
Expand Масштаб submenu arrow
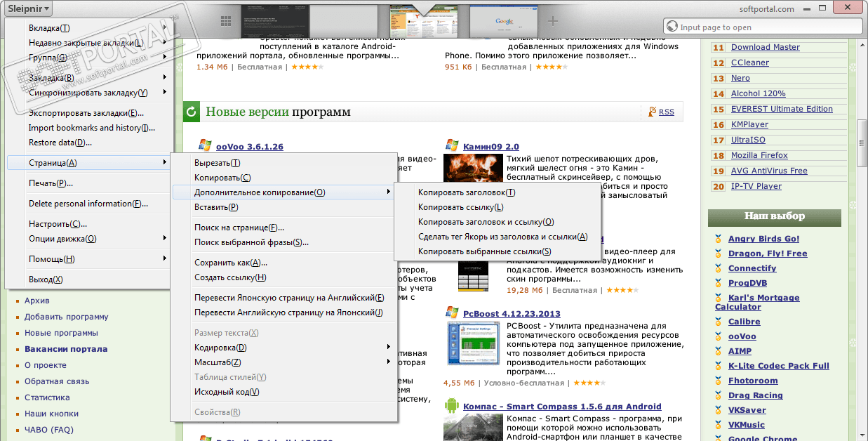[389, 362]
